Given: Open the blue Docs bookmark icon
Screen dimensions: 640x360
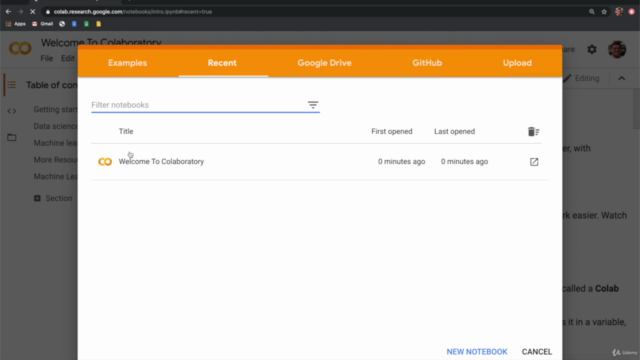Looking at the screenshot, I should coord(74,24).
